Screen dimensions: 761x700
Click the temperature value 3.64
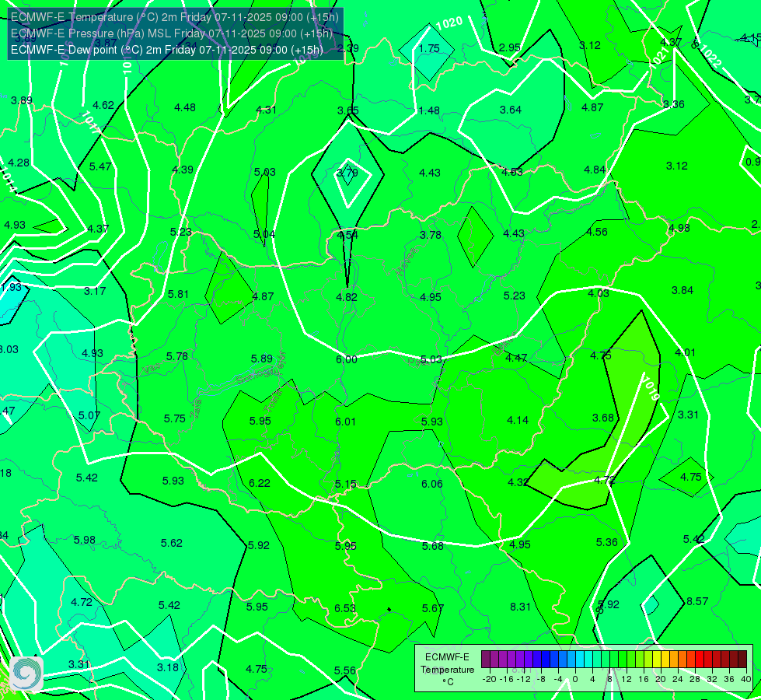pos(511,110)
